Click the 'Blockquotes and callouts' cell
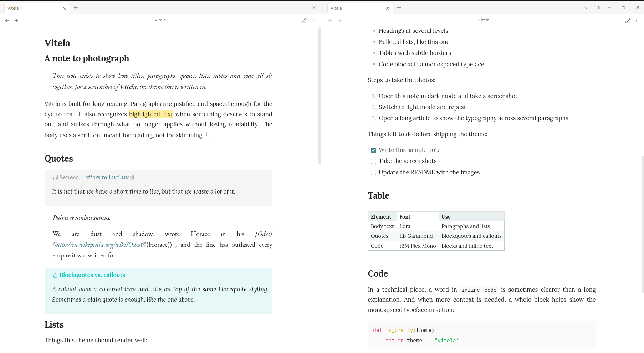The image size is (644, 353). [471, 236]
